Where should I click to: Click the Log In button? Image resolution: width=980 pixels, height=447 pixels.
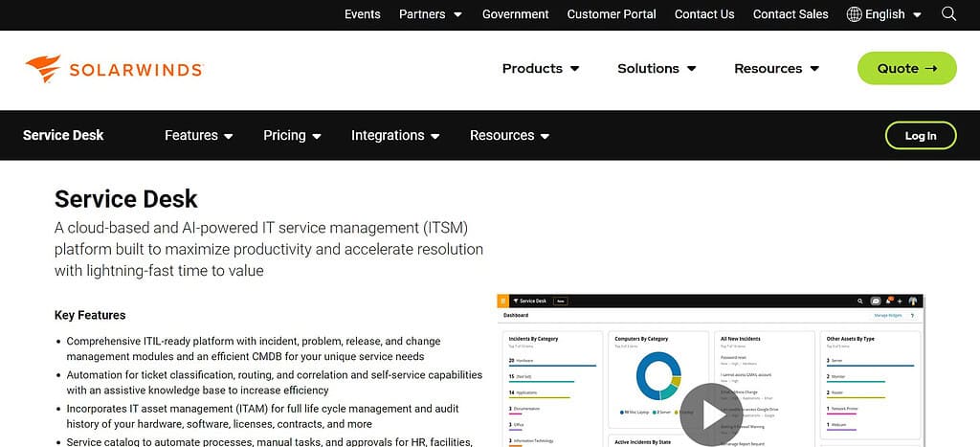pyautogui.click(x=921, y=136)
